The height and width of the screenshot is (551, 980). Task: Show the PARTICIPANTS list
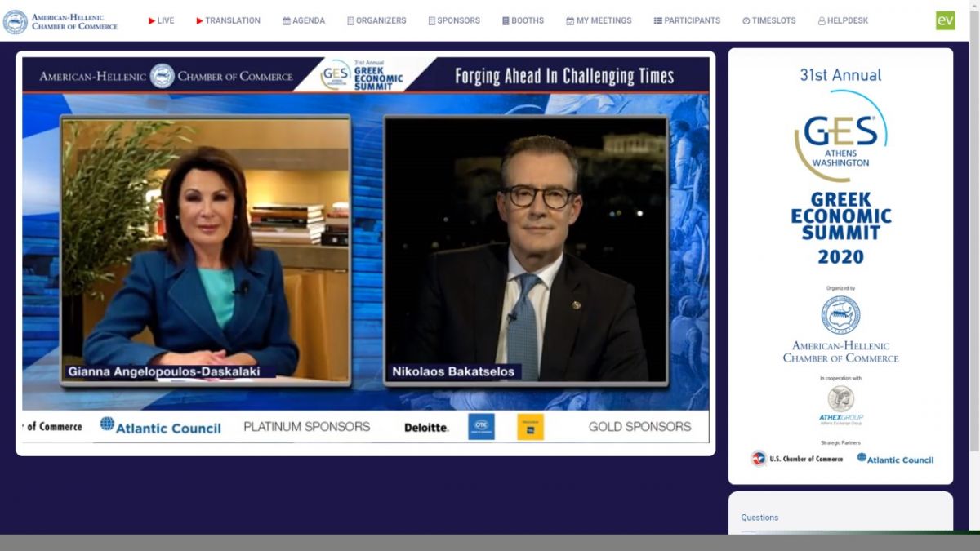(x=687, y=20)
